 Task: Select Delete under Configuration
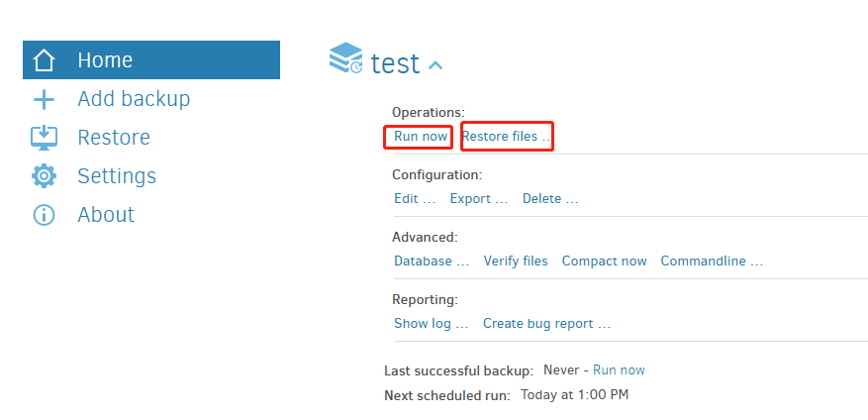tap(550, 198)
